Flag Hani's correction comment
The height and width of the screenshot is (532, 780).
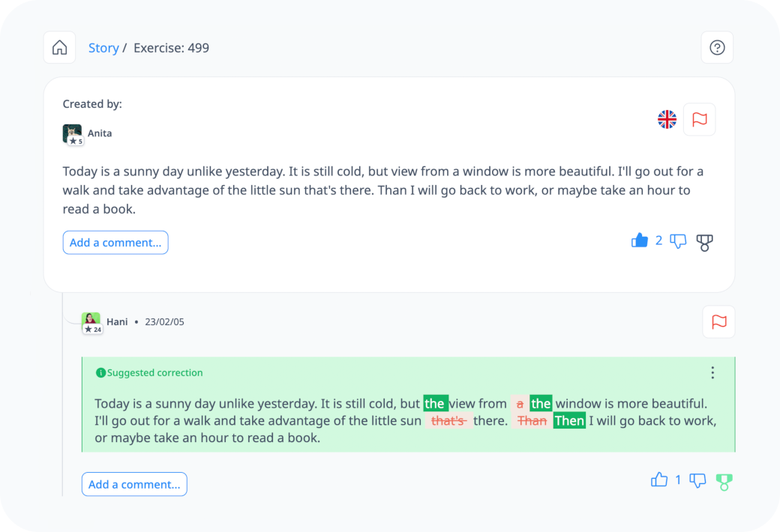(x=718, y=321)
